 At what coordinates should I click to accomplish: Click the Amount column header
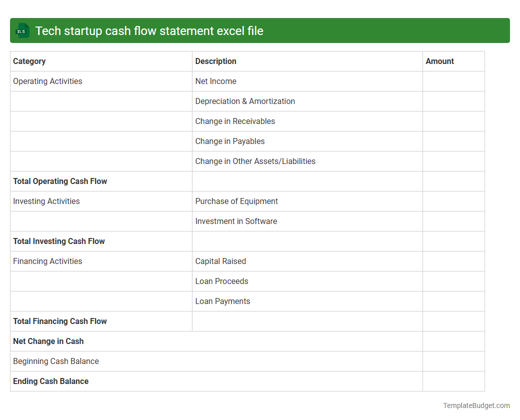pos(439,61)
